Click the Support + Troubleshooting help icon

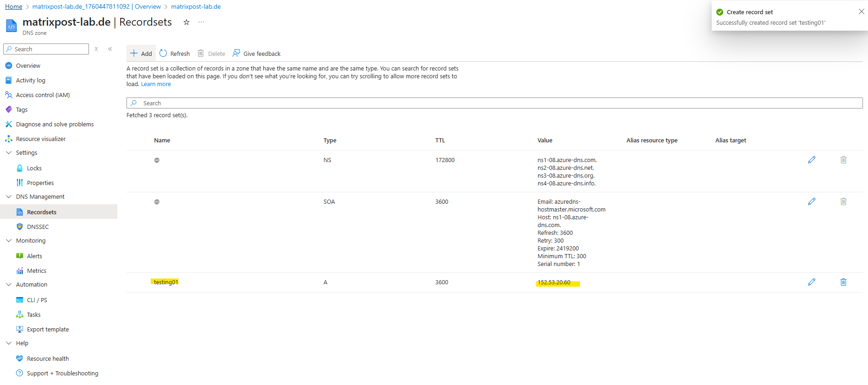[x=20, y=373]
